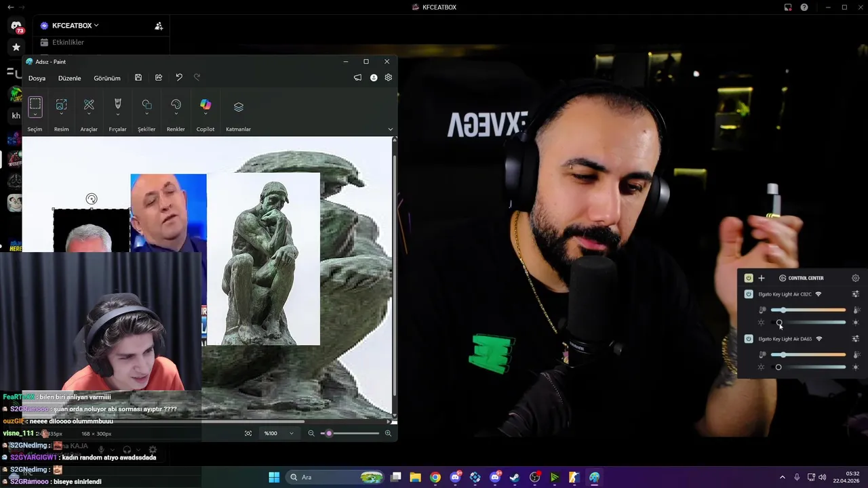The height and width of the screenshot is (488, 868).
Task: Expand the Renkler dropdown arrow in Paint
Action: (x=176, y=114)
